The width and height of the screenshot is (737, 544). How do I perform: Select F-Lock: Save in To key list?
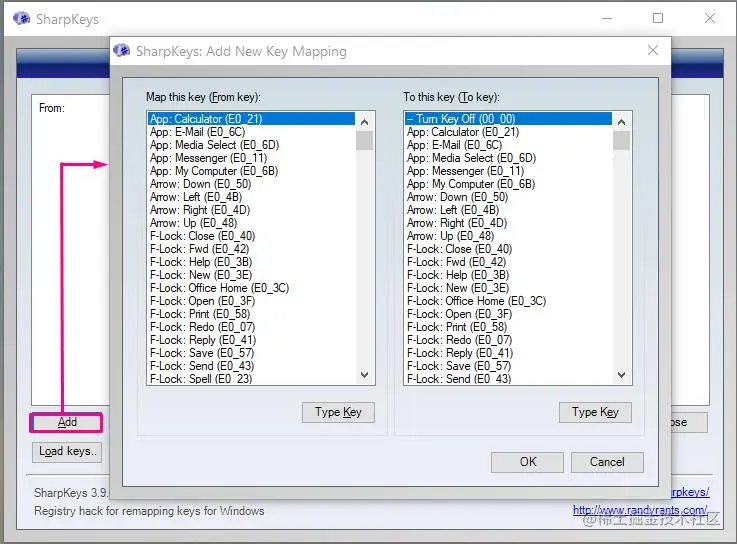coord(509,366)
